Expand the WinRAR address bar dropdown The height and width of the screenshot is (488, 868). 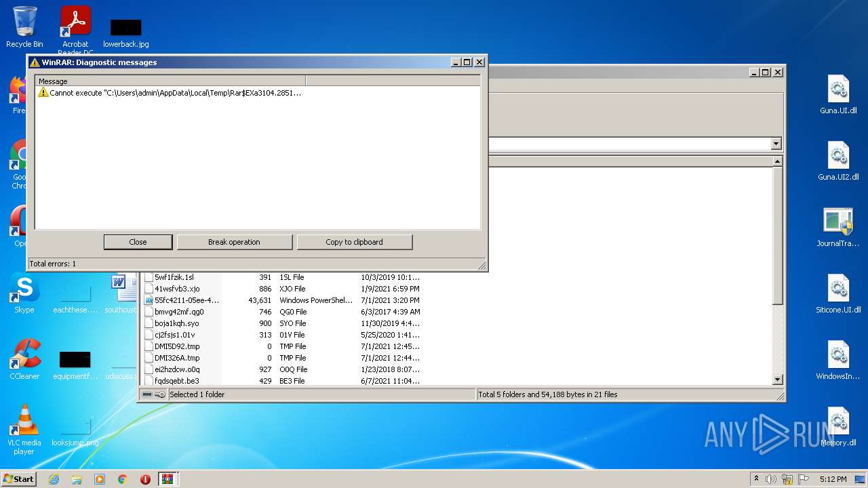[776, 144]
